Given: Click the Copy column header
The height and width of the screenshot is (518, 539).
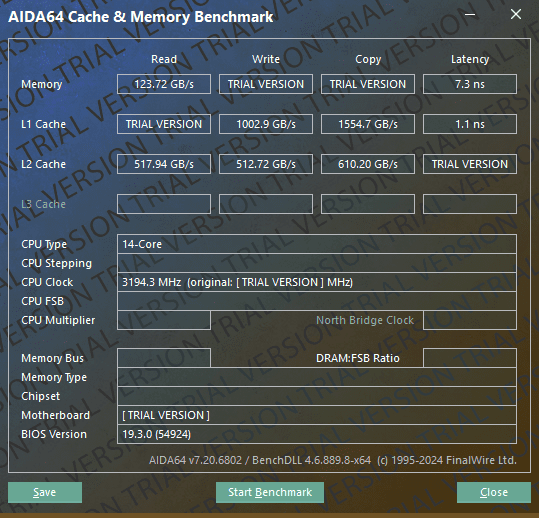Looking at the screenshot, I should point(368,59).
